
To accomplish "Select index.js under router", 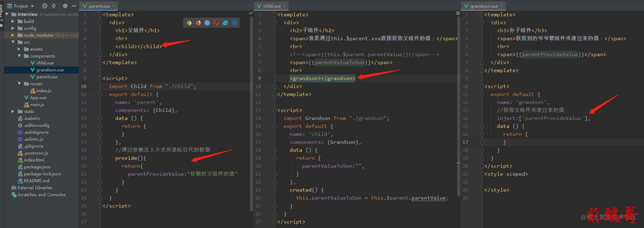I will (x=44, y=90).
